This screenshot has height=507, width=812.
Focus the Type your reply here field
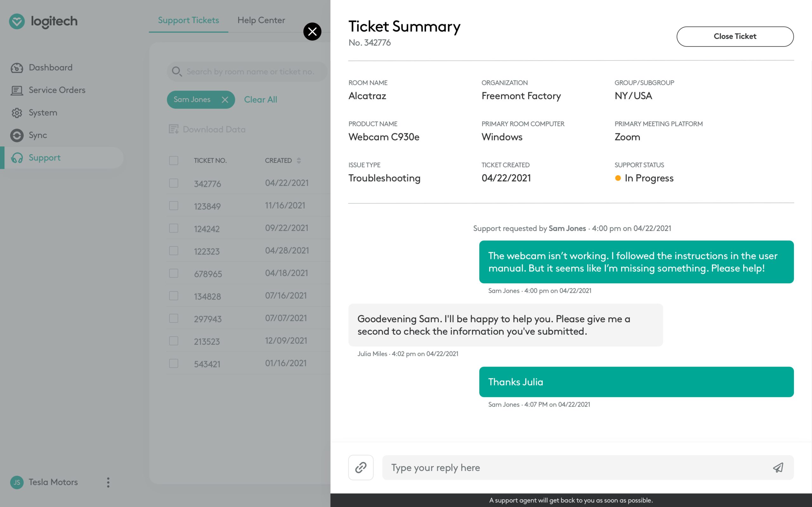[x=577, y=467]
